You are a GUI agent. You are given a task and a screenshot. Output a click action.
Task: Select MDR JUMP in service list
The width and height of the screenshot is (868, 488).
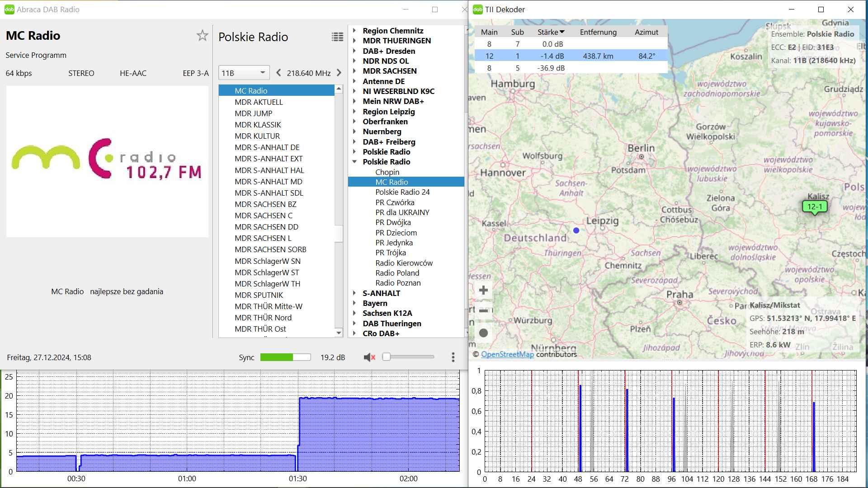[254, 113]
